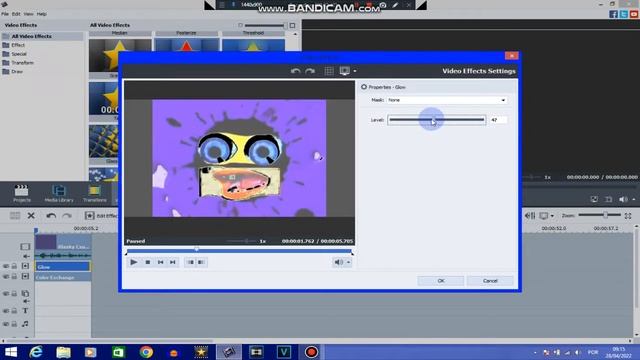This screenshot has height=360, width=640.
Task: Click large thumbnails icon in effects panel
Action: (293, 25)
